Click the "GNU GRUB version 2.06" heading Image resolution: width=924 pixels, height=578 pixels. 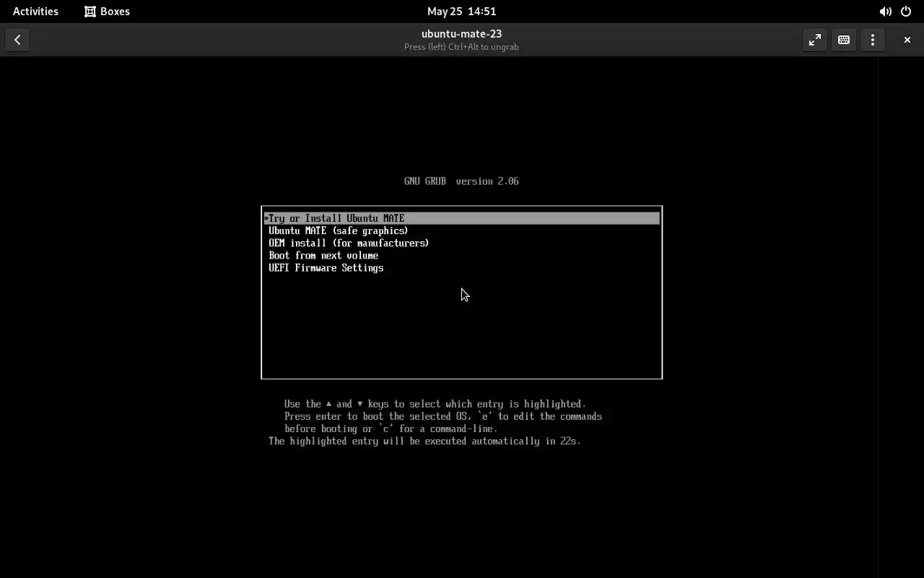pos(461,181)
